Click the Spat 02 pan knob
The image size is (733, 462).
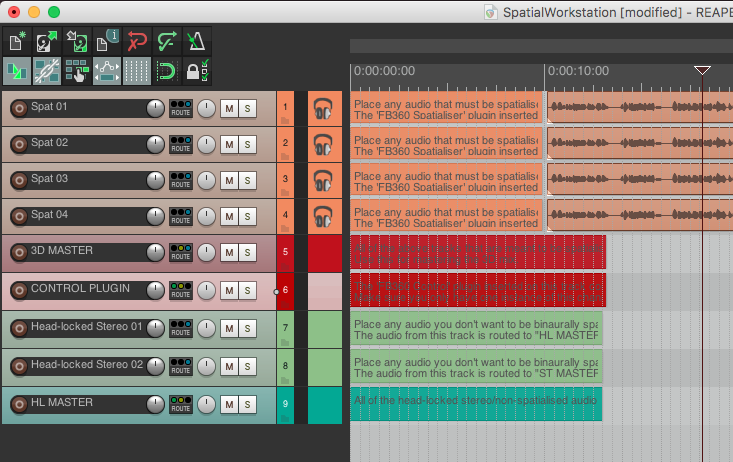[x=206, y=144]
